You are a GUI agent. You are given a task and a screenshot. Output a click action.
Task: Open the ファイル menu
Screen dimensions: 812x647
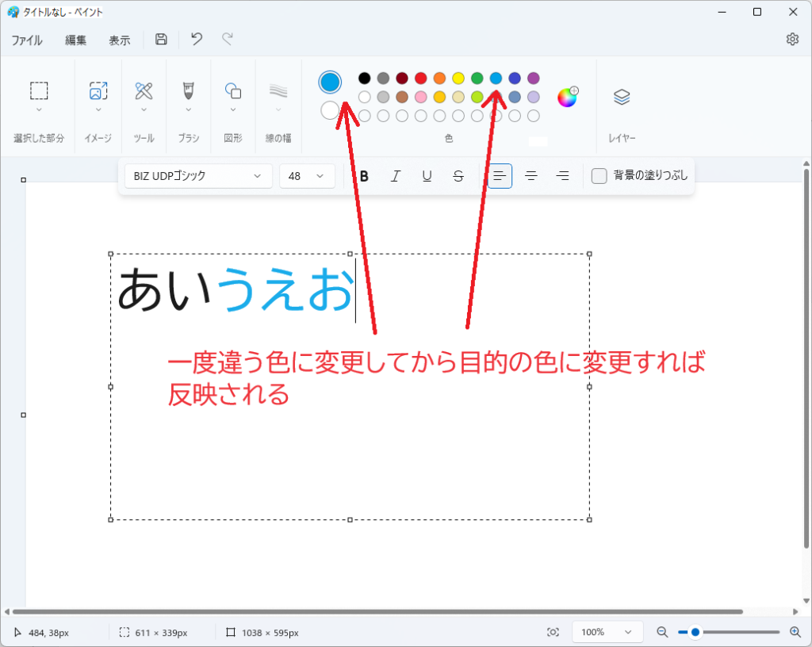coord(27,40)
